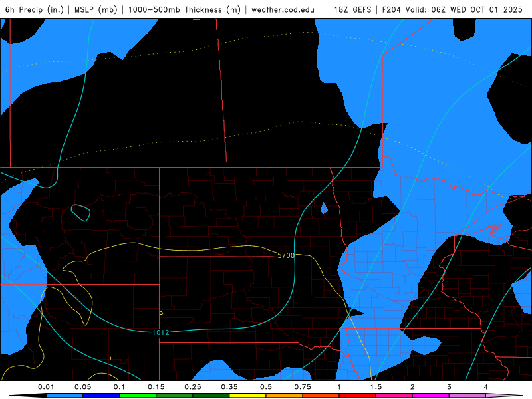
Task: Click the 0.5 legend value
Action: [266, 387]
